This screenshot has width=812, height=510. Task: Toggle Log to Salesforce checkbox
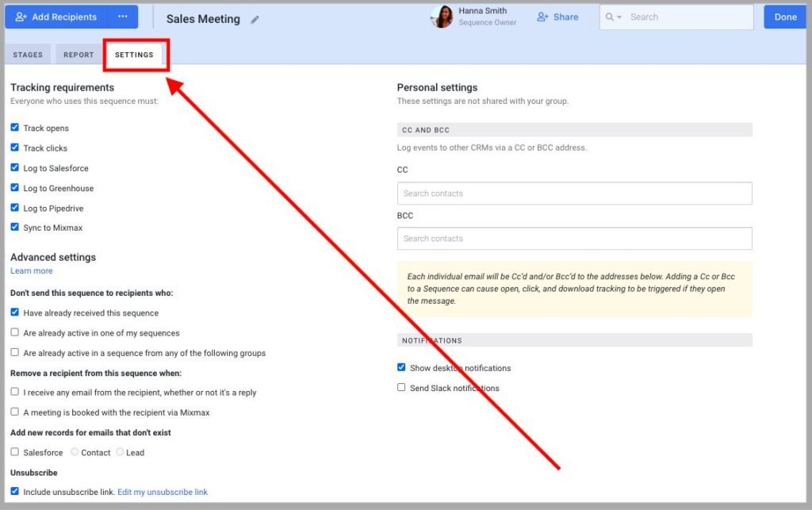[x=14, y=168]
